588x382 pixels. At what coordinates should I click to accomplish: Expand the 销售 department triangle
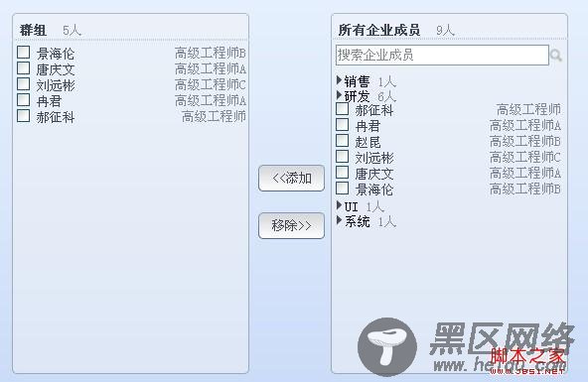tap(339, 80)
